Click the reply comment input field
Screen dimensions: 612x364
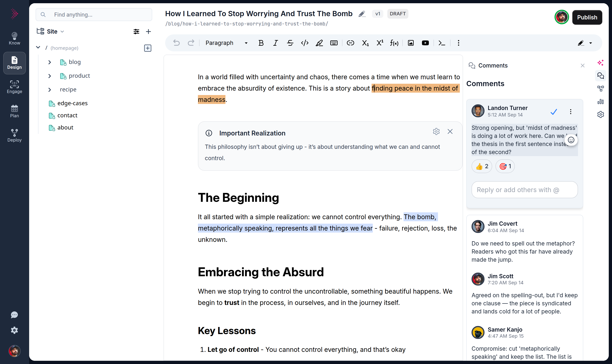[x=524, y=190]
